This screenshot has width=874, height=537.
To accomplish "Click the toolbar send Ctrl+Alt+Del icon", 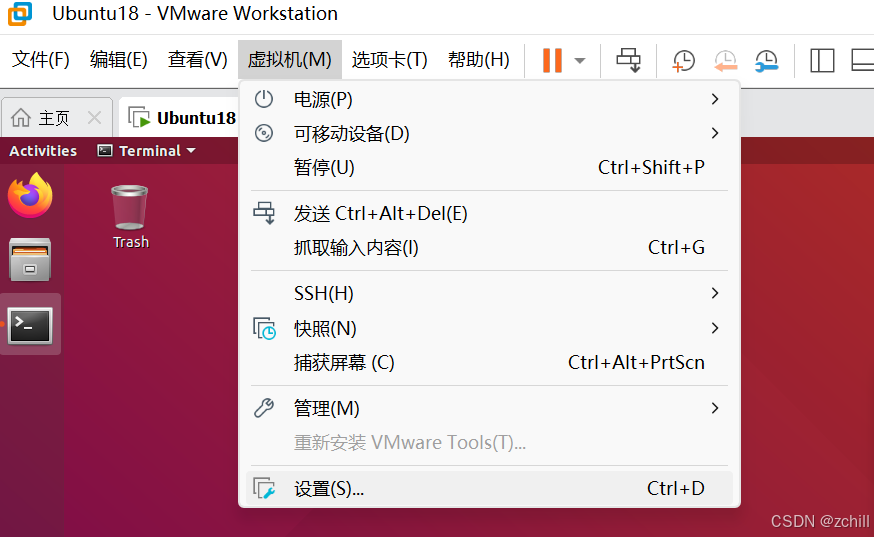I will click(x=629, y=60).
